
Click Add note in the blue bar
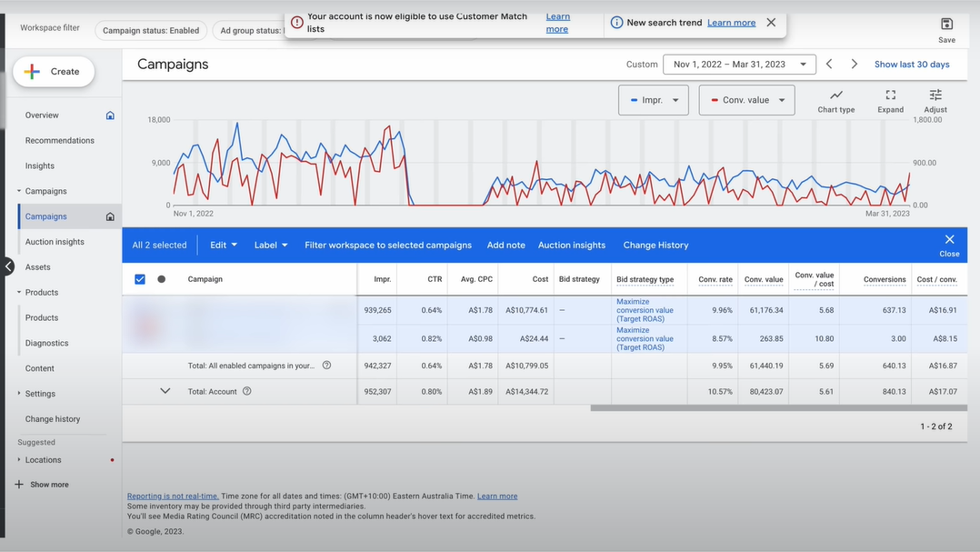[x=506, y=245]
